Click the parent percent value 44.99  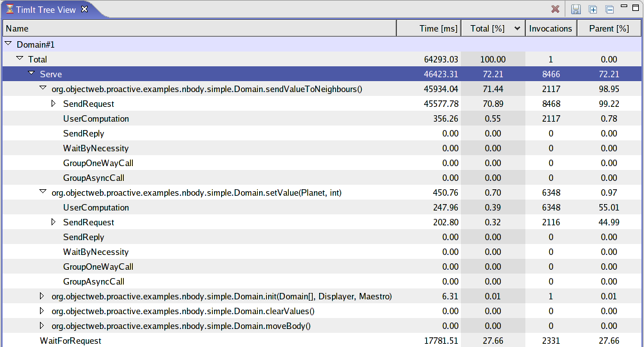[x=609, y=222]
